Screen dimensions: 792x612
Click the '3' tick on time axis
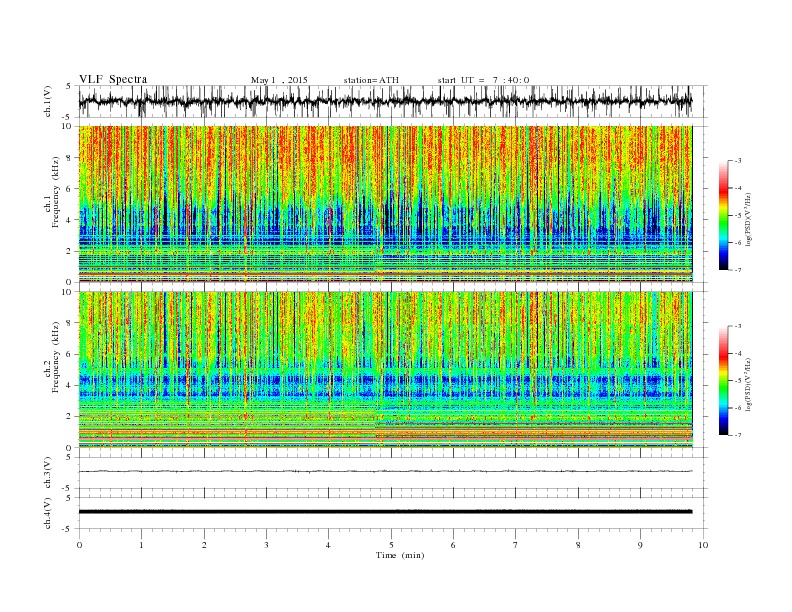(x=266, y=545)
